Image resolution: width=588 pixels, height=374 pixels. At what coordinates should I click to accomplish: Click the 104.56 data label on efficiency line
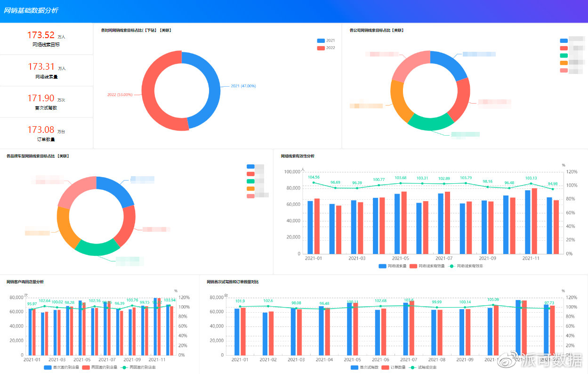[314, 177]
